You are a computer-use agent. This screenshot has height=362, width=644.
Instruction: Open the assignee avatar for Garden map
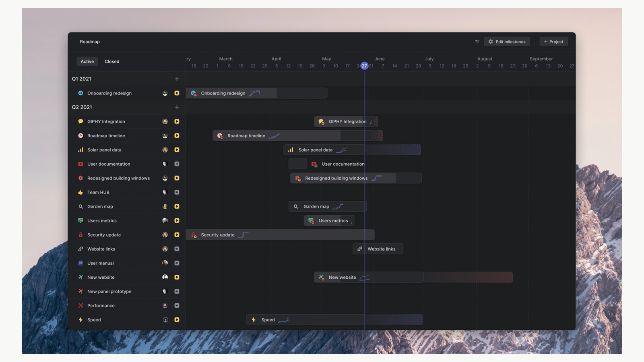point(165,206)
